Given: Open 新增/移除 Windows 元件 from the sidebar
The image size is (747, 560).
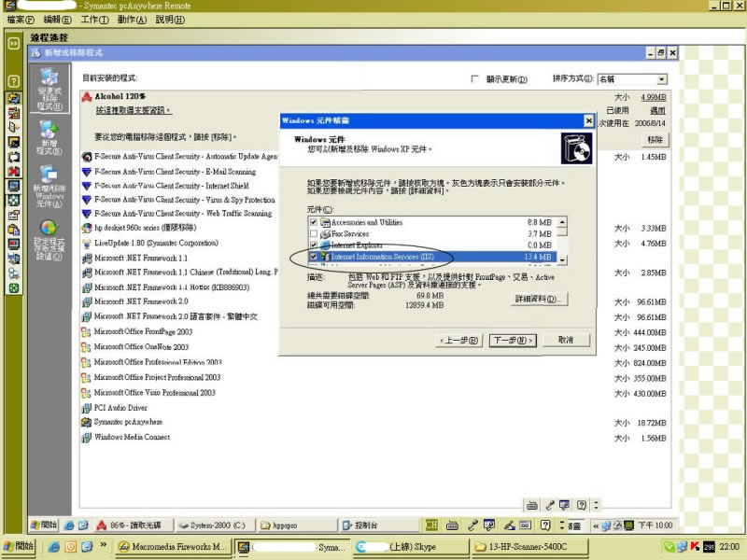Looking at the screenshot, I should (x=49, y=186).
